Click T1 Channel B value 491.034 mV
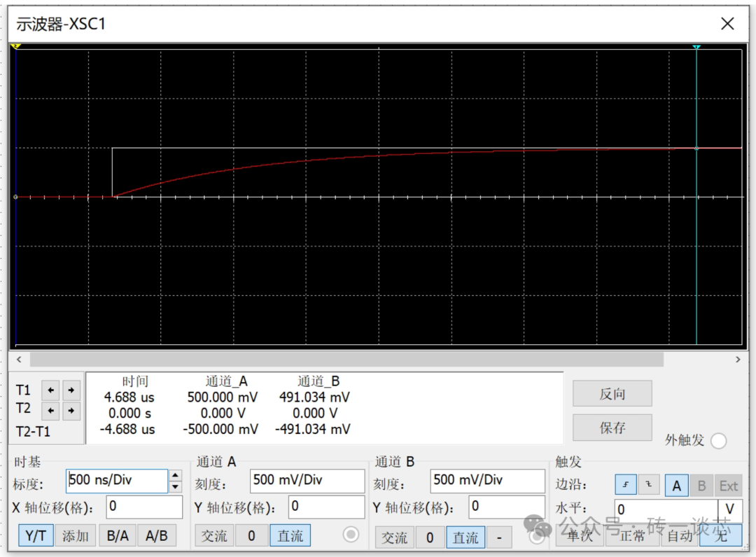The height and width of the screenshot is (557, 756). pyautogui.click(x=314, y=397)
